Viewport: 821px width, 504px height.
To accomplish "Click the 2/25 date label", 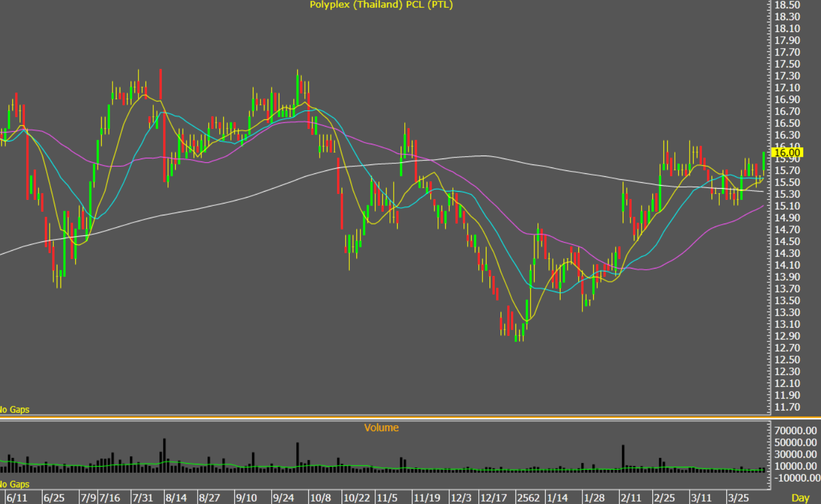I will coord(665,497).
